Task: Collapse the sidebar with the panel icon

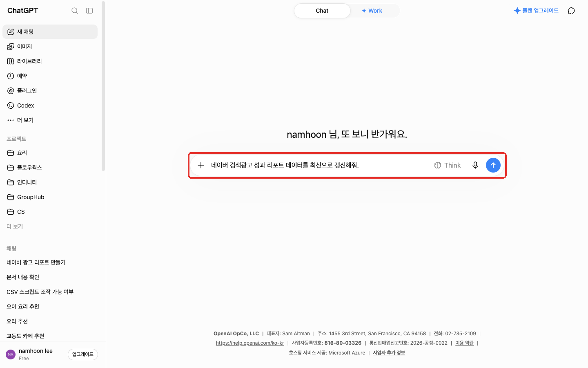Action: (x=89, y=11)
